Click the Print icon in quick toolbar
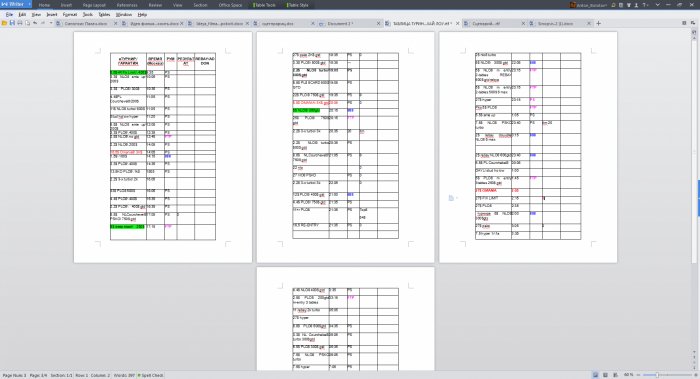The image size is (700, 379). pyautogui.click(x=20, y=23)
